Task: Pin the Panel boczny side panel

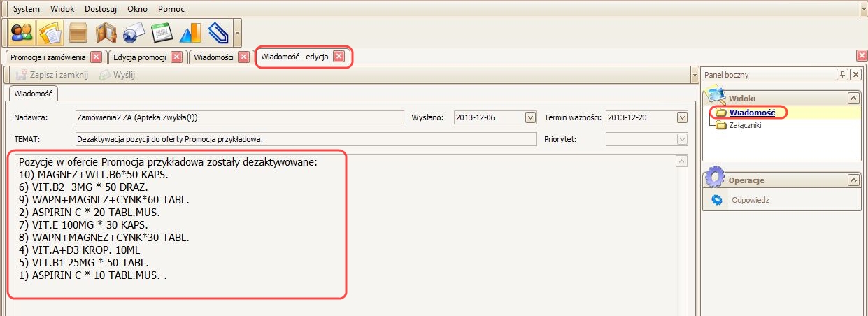Action: click(842, 75)
